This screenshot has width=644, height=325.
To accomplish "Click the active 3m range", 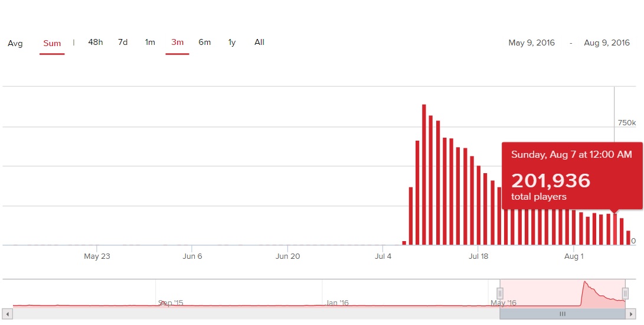I will (177, 42).
